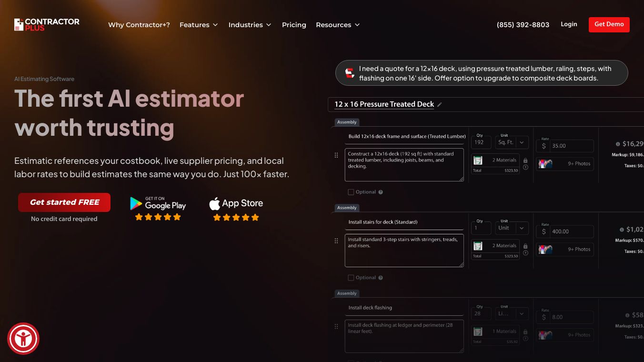644x362 pixels.
Task: Click the Install stairs for deck name field
Action: click(404, 222)
